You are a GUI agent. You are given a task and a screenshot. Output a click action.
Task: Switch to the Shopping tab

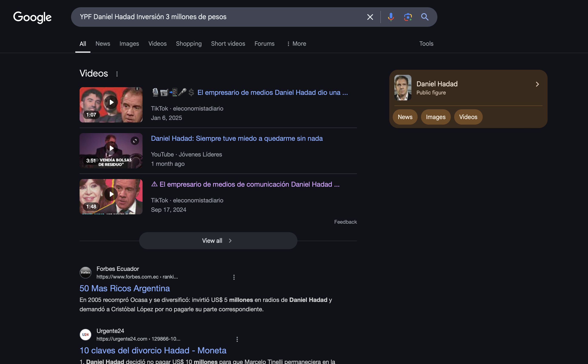(x=189, y=44)
